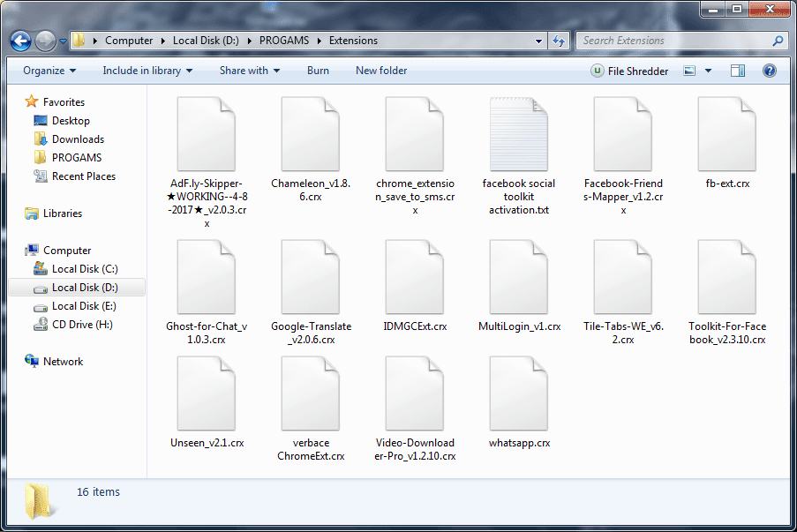Toggle the preview pane icon
The image size is (797, 532).
[x=739, y=71]
